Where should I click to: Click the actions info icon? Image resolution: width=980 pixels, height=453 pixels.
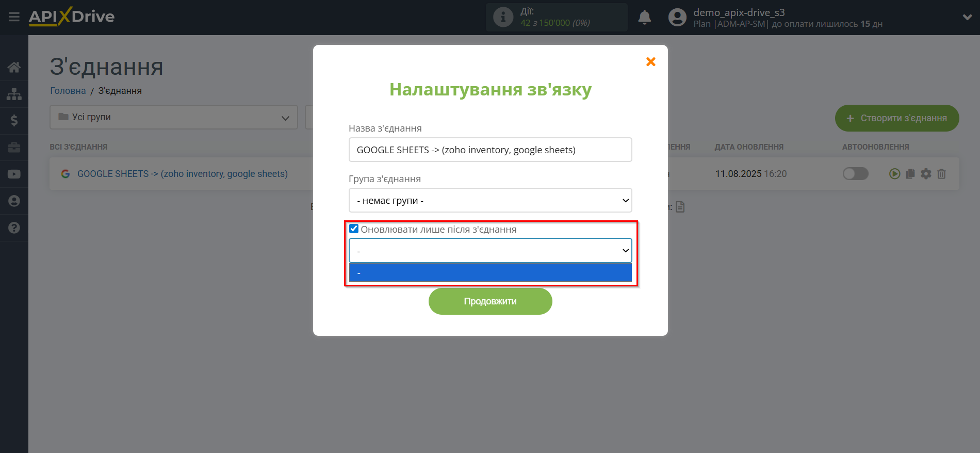(503, 17)
